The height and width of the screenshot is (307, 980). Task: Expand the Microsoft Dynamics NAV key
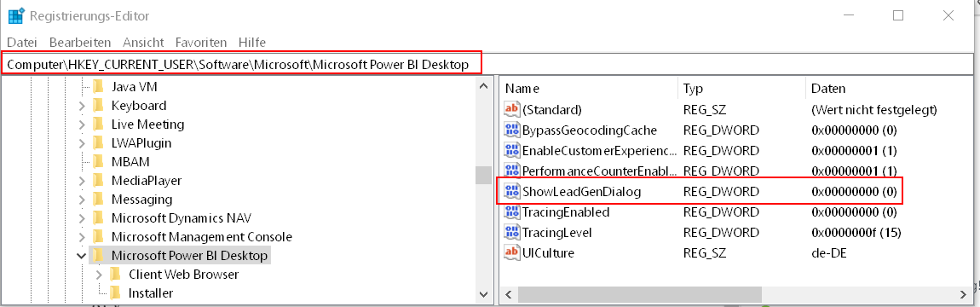coord(81,218)
